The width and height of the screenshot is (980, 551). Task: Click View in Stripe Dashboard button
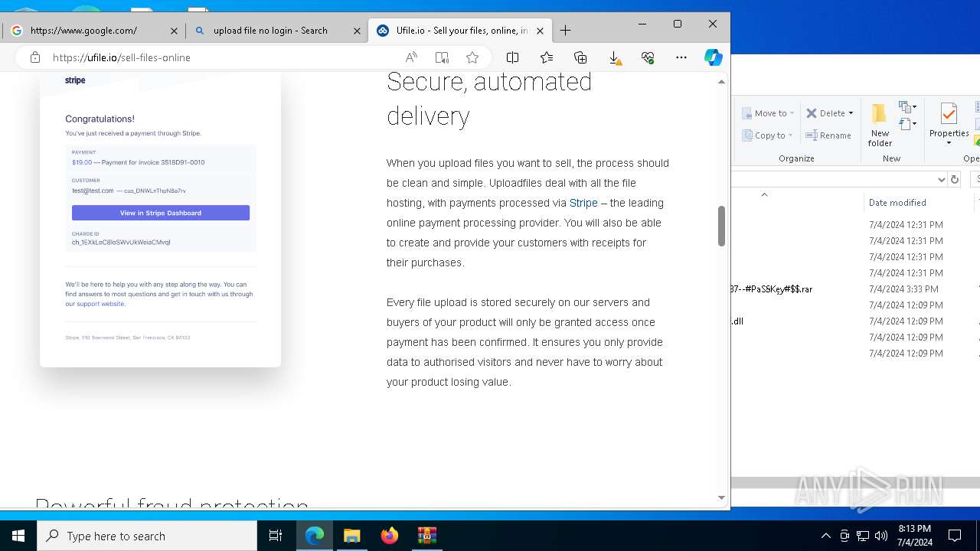pos(161,213)
